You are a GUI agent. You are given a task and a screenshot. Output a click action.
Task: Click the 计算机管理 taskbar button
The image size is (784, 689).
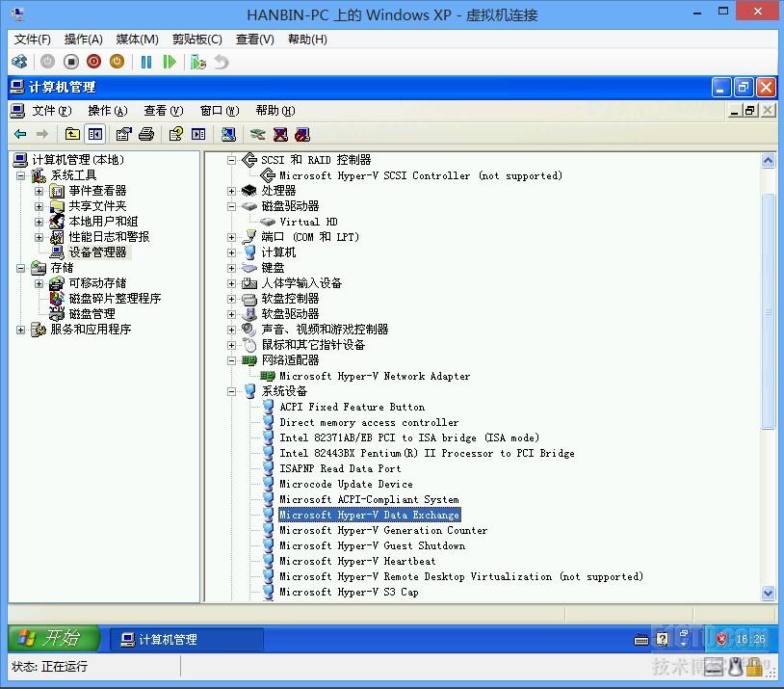(x=186, y=639)
